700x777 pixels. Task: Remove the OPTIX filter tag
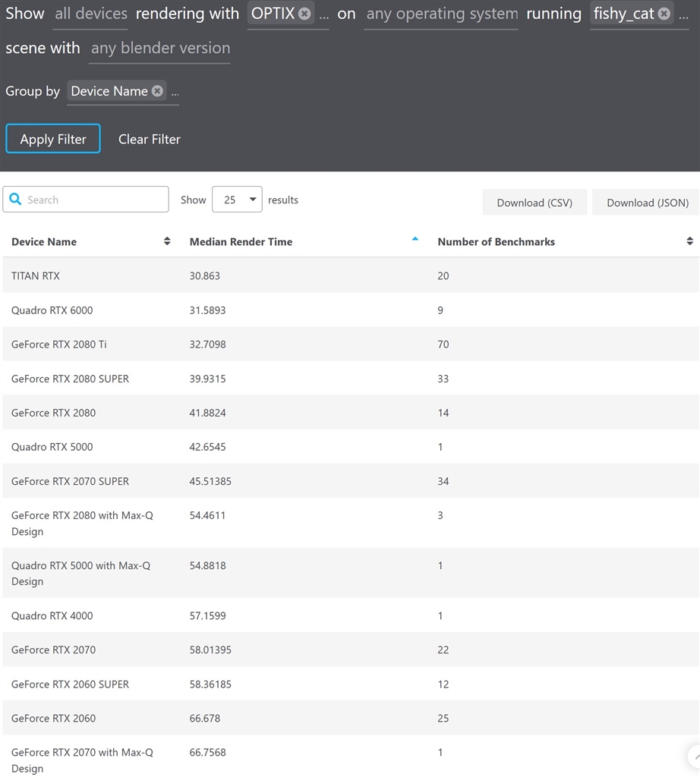point(304,14)
